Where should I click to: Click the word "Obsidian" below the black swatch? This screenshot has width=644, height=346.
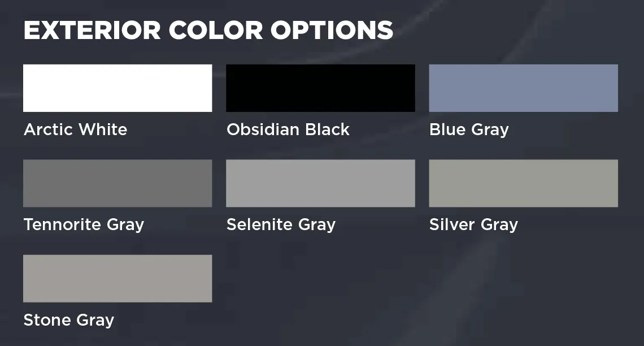point(263,129)
